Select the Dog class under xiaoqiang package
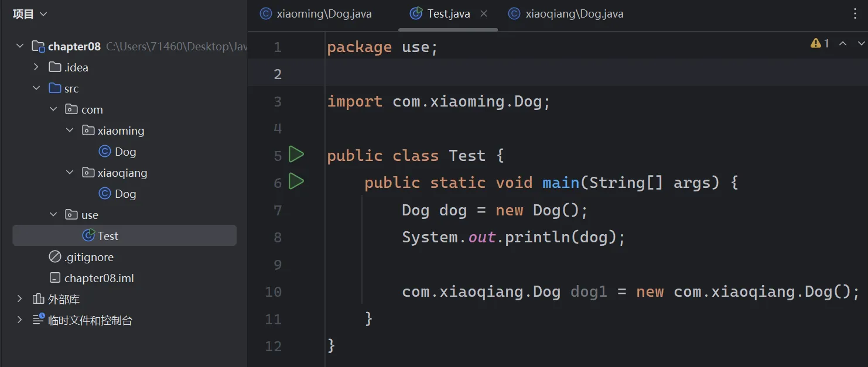This screenshot has height=367, width=868. (125, 194)
